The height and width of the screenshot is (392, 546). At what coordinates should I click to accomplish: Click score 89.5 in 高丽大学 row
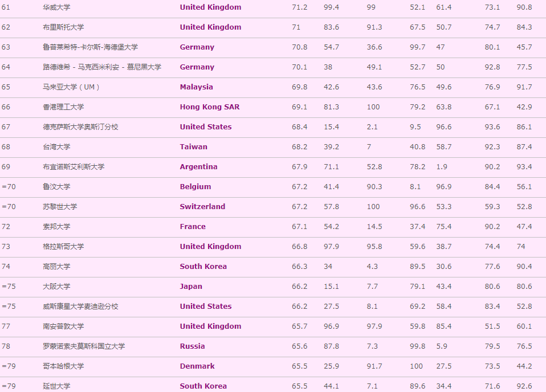coord(418,266)
